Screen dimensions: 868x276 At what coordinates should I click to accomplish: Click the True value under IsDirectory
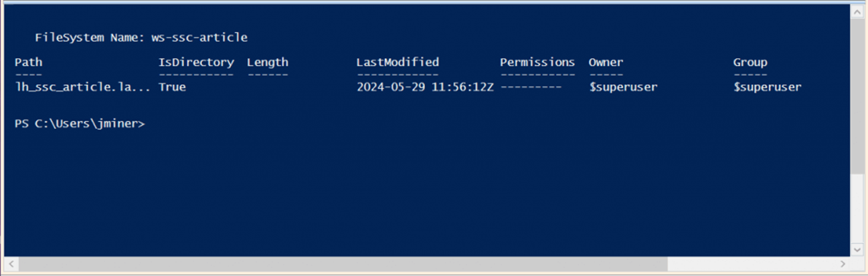[172, 87]
